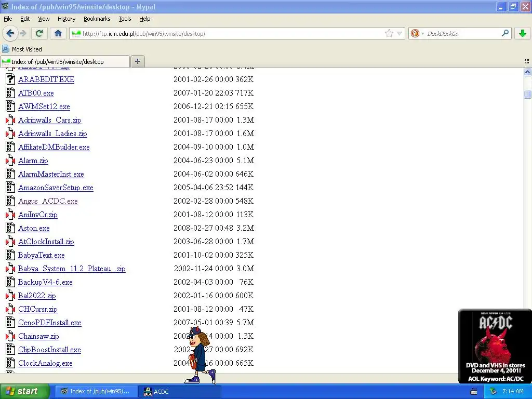
Task: Click the scrollbar up arrow
Action: pyautogui.click(x=527, y=72)
